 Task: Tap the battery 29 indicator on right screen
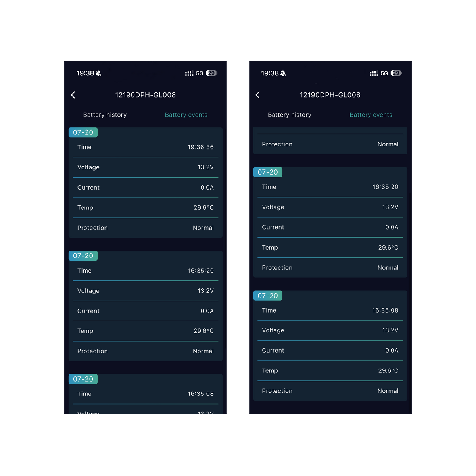[x=396, y=73]
